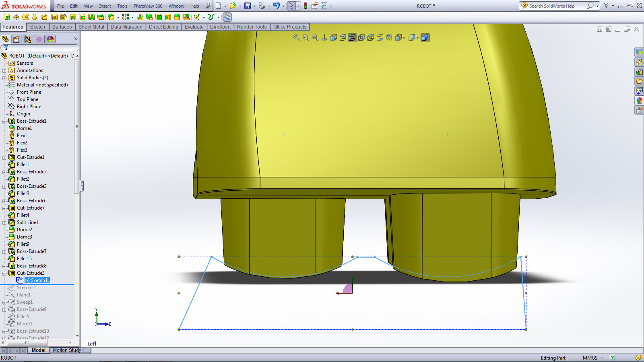Click the Curves toolbar icon

[211, 17]
